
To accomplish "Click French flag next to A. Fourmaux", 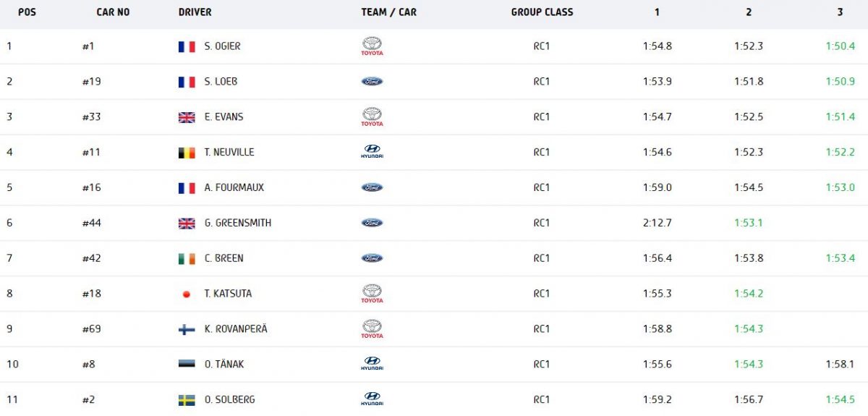I will click(x=187, y=188).
